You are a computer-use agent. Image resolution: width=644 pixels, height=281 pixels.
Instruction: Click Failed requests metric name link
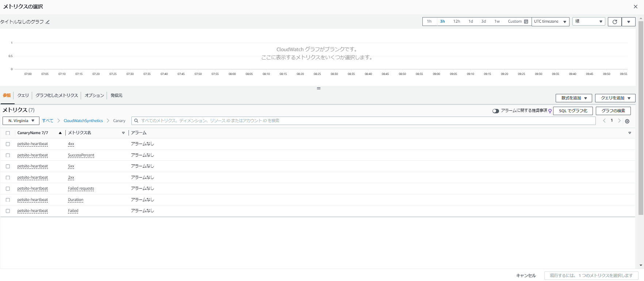pyautogui.click(x=81, y=189)
